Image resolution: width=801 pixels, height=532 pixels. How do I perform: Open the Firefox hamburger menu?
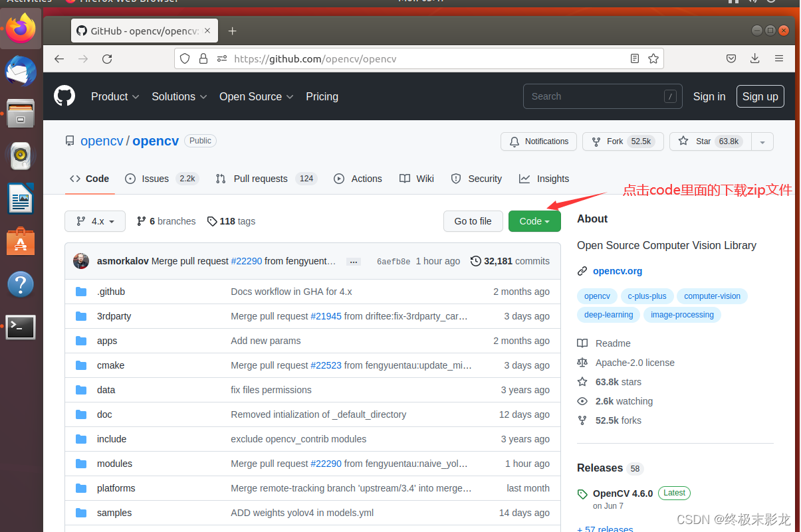778,58
